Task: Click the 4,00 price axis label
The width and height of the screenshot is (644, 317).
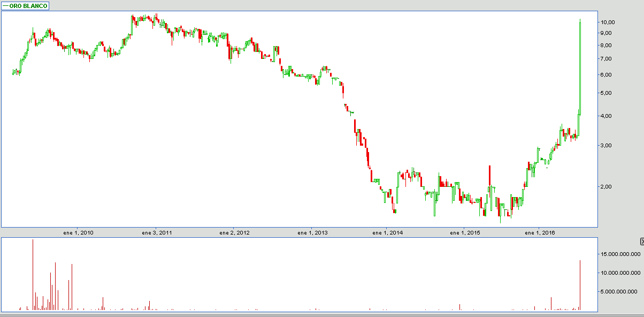Action: click(606, 116)
